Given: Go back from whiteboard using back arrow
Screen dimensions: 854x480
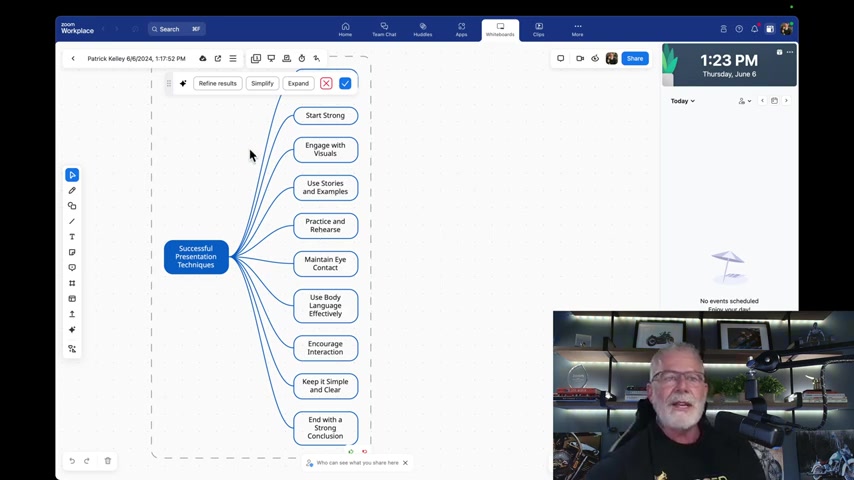Looking at the screenshot, I should pyautogui.click(x=73, y=58).
